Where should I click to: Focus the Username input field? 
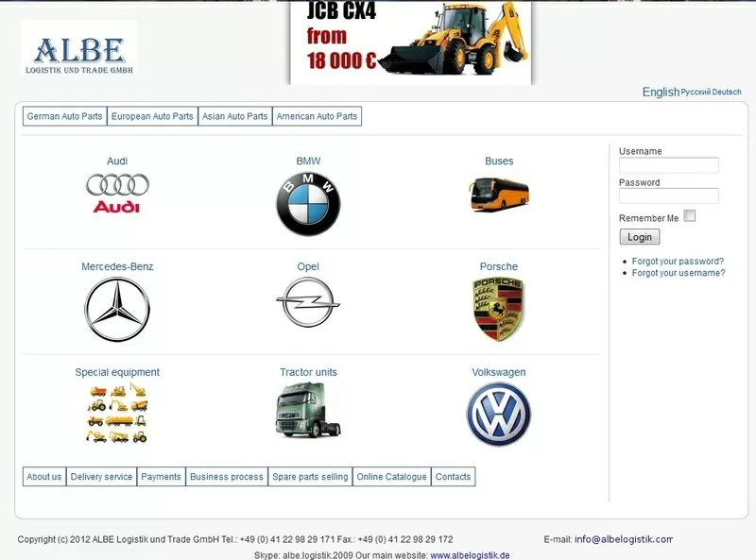pyautogui.click(x=668, y=165)
